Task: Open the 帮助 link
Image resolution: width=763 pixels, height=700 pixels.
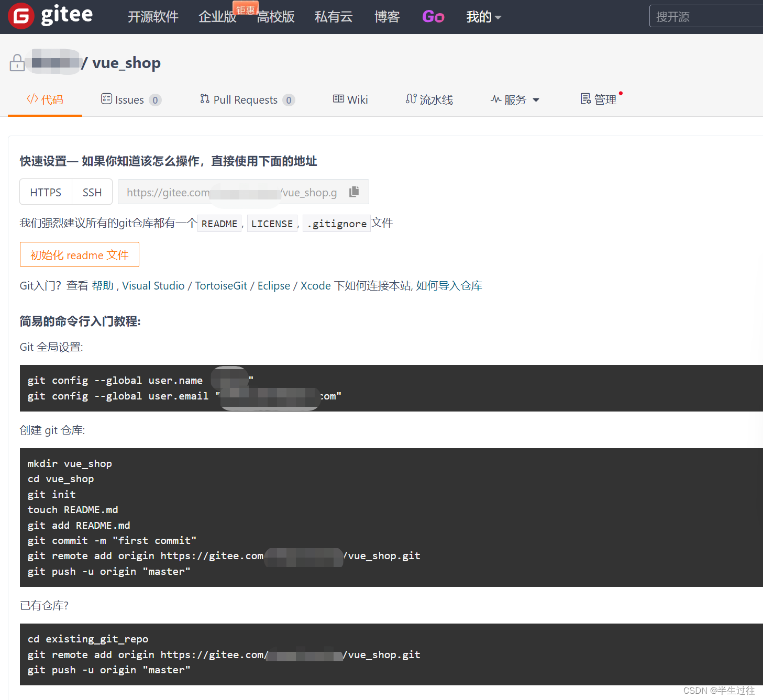Action: click(103, 285)
